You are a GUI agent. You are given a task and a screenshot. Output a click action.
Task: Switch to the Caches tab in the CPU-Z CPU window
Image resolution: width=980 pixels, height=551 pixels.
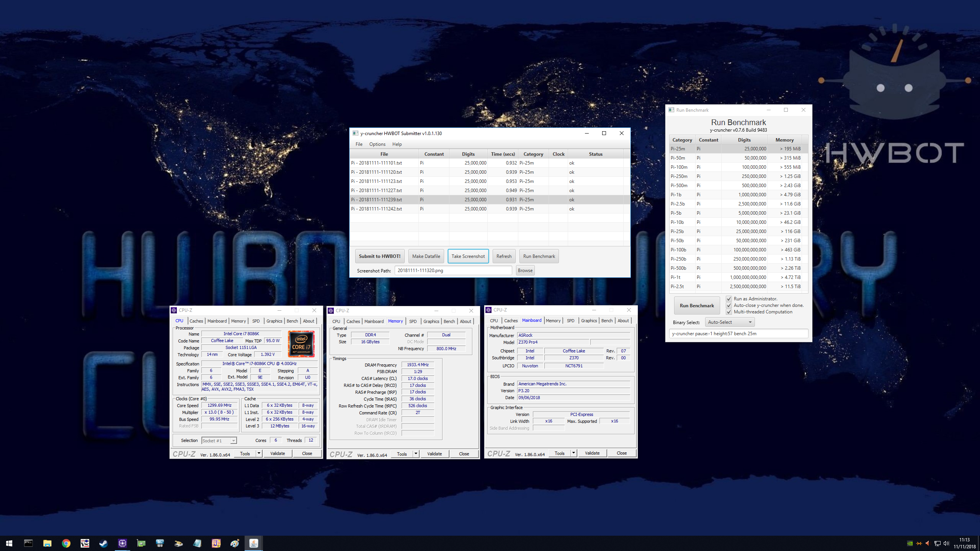pyautogui.click(x=196, y=321)
